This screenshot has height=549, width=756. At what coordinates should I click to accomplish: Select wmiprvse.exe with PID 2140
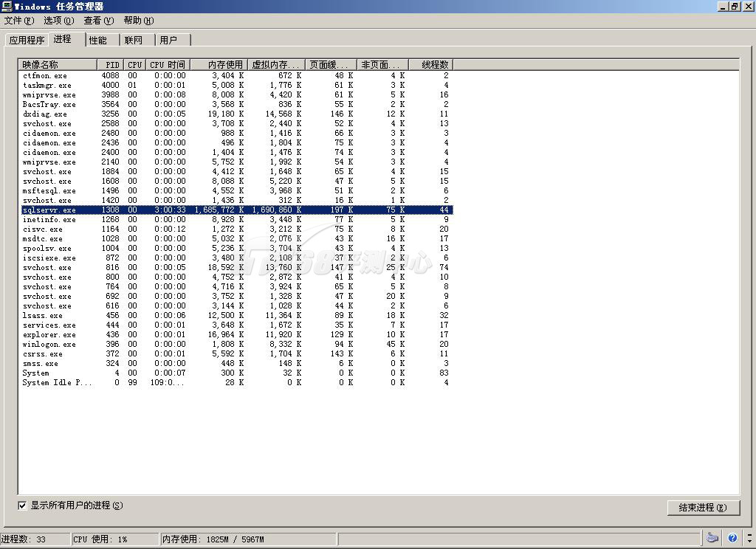[x=236, y=162]
